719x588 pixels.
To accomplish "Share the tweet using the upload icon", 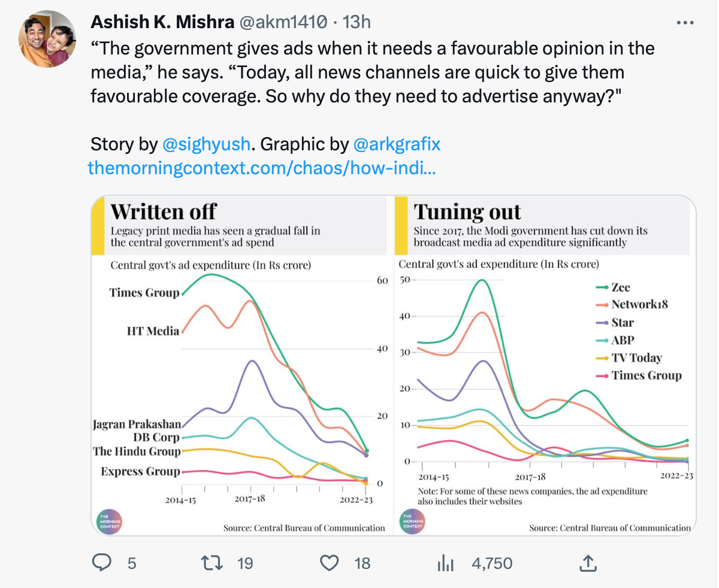I will point(588,562).
